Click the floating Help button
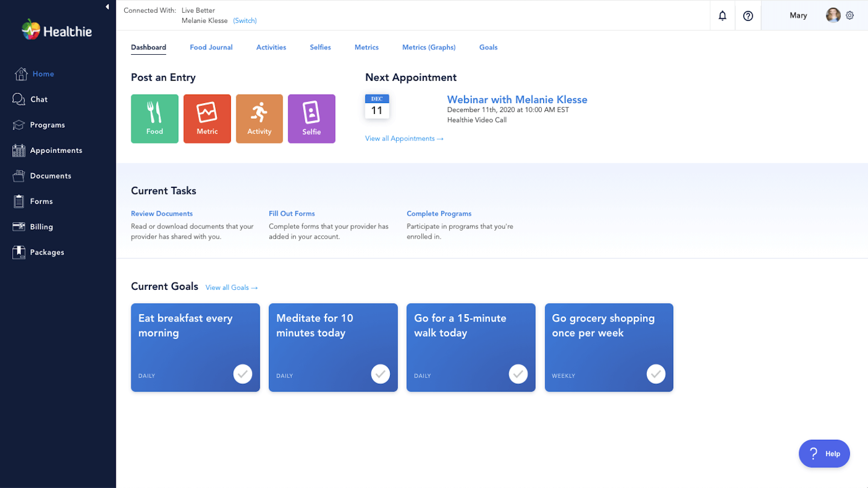The height and width of the screenshot is (488, 868). click(x=824, y=454)
